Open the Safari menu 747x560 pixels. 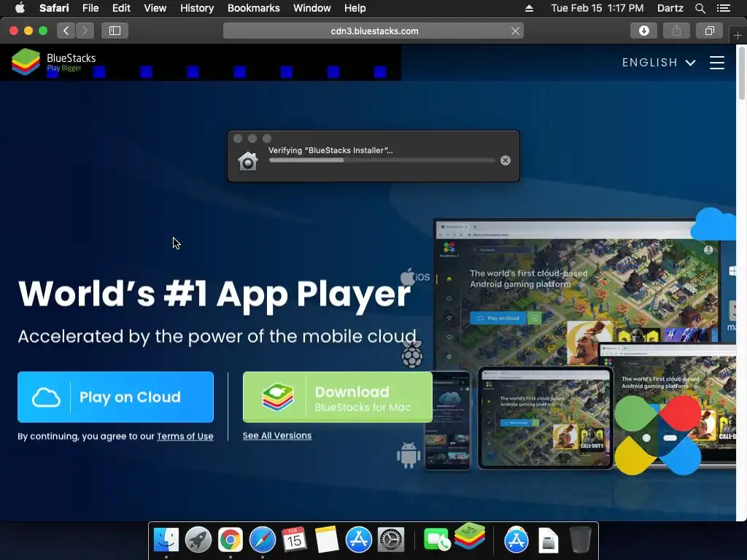54,8
